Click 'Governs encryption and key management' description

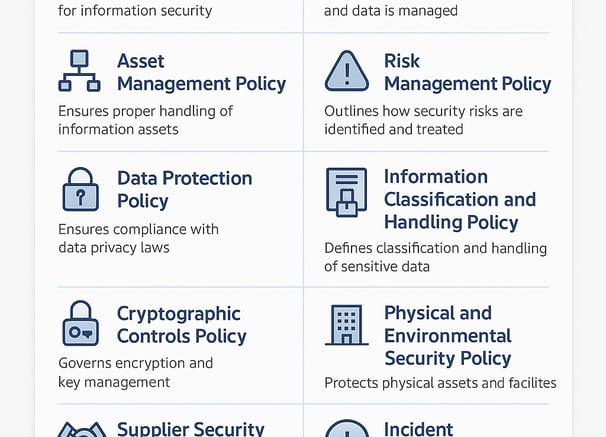(136, 372)
